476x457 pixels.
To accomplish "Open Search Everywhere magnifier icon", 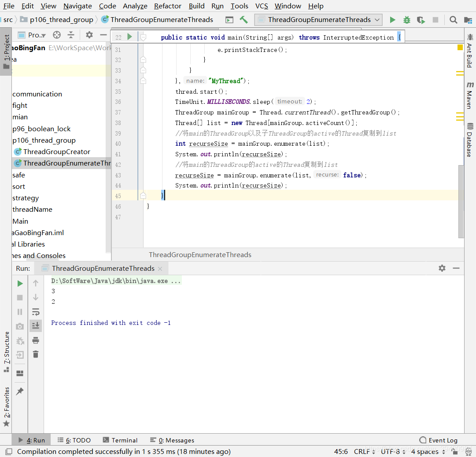I will pos(453,20).
